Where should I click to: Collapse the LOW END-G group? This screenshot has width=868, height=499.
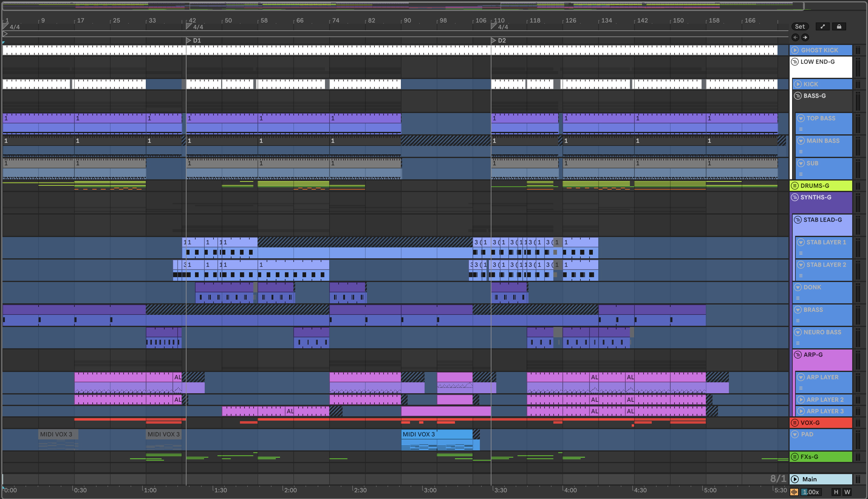[x=795, y=62]
